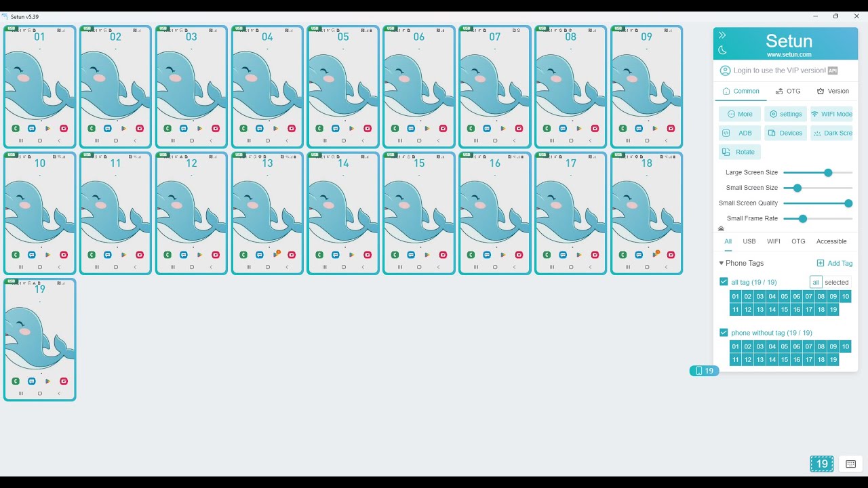Enable WIFI Mode button

831,114
